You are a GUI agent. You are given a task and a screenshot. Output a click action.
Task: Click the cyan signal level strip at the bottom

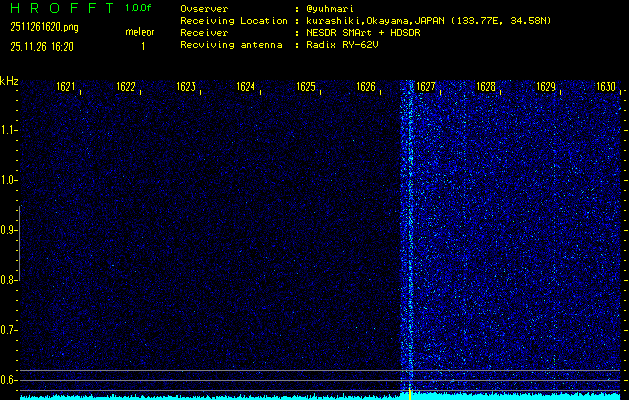(x=320, y=397)
